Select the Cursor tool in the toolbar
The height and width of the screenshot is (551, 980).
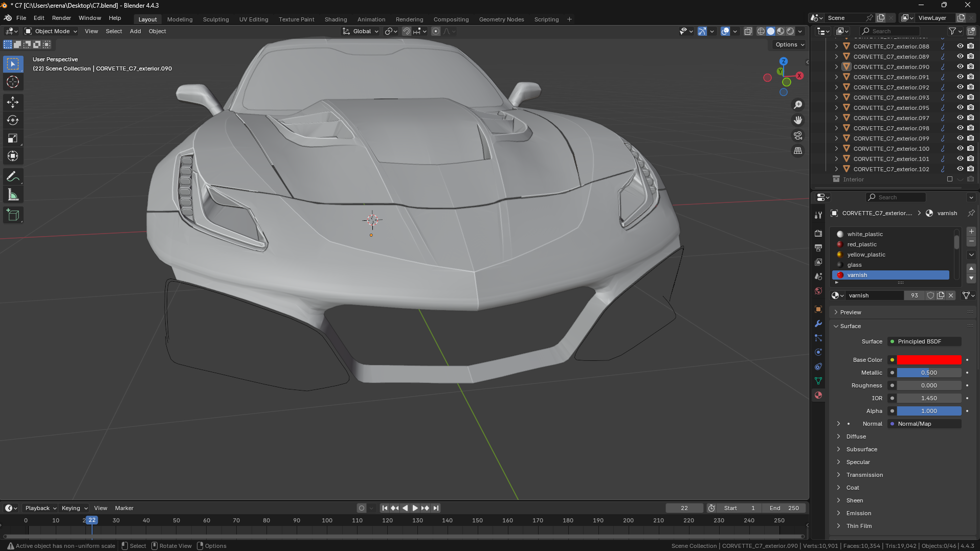point(13,82)
